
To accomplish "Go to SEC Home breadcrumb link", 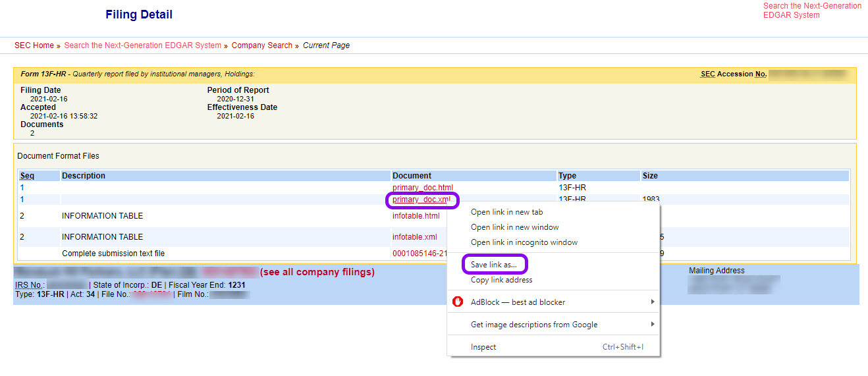I will click(x=34, y=45).
